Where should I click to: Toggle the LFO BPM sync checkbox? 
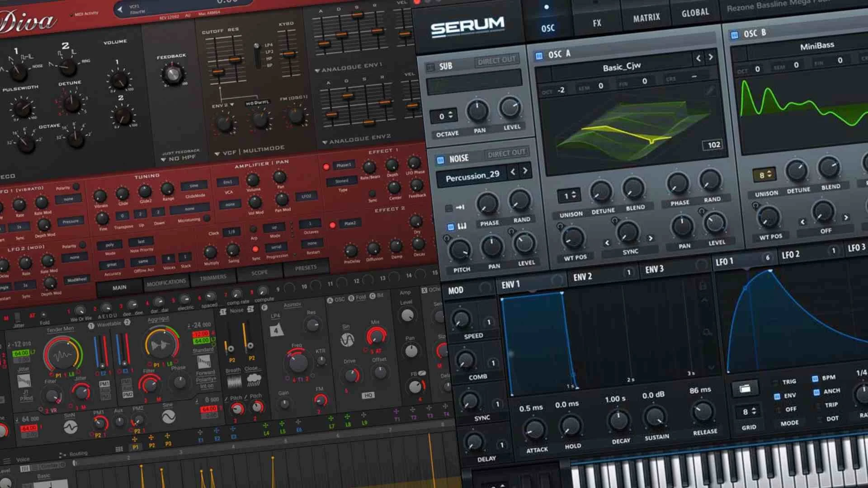click(x=815, y=379)
